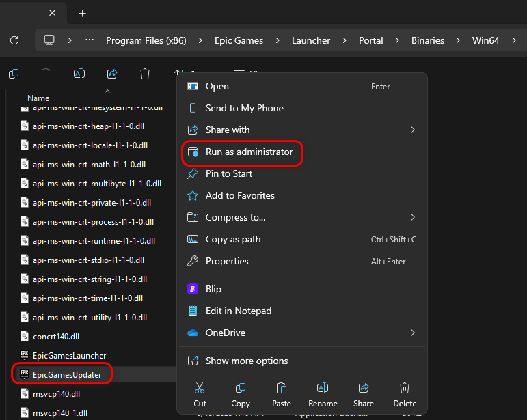Image resolution: width=527 pixels, height=420 pixels.
Task: Select Run as administrator
Action: [249, 152]
